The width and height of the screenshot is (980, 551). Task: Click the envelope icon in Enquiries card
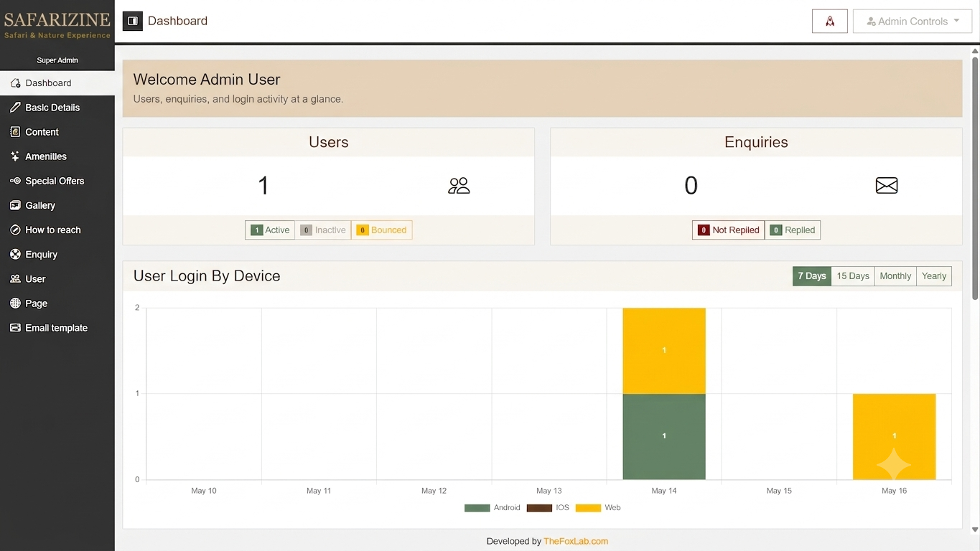(887, 186)
